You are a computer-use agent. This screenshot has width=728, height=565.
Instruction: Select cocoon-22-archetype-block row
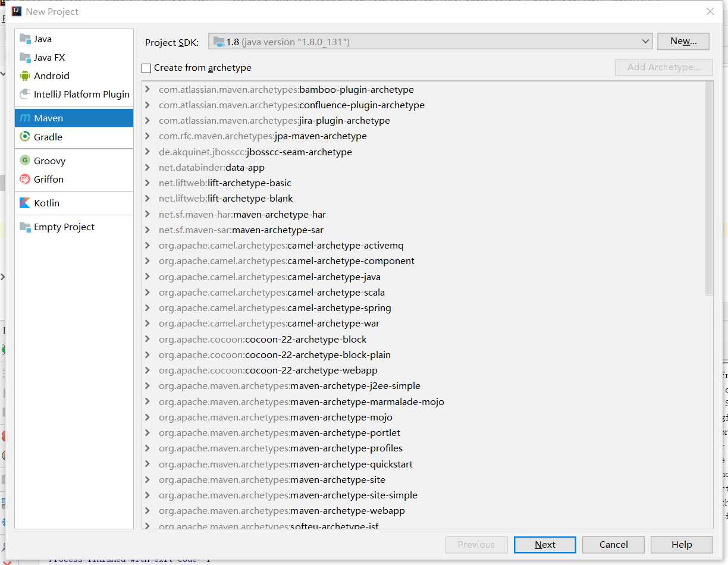(423, 339)
